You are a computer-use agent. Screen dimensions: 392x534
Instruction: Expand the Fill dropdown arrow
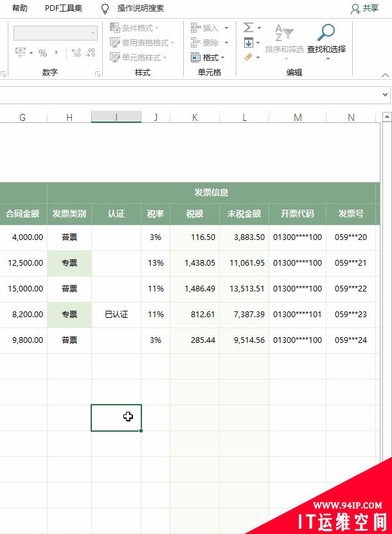tap(258, 42)
